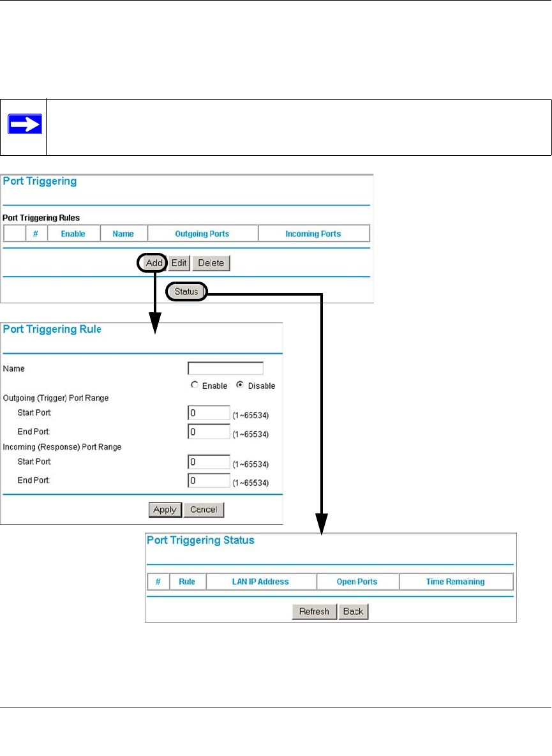Apply the Port Triggering Rule

165,510
